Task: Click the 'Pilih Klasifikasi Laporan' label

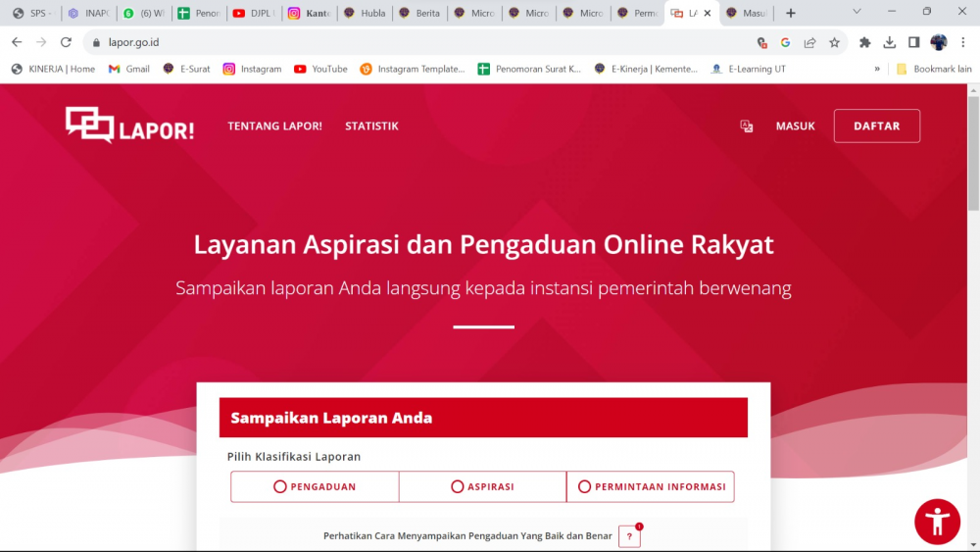Action: 294,456
